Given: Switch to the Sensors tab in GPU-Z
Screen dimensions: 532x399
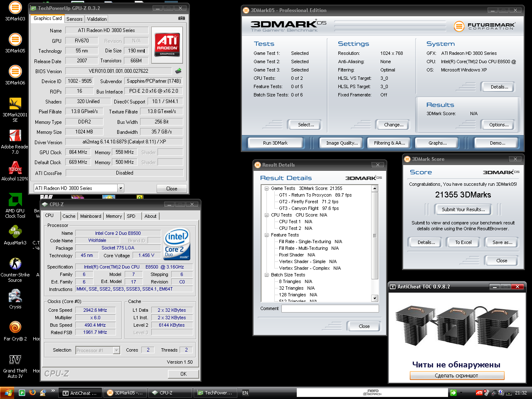Looking at the screenshot, I should pos(74,19).
